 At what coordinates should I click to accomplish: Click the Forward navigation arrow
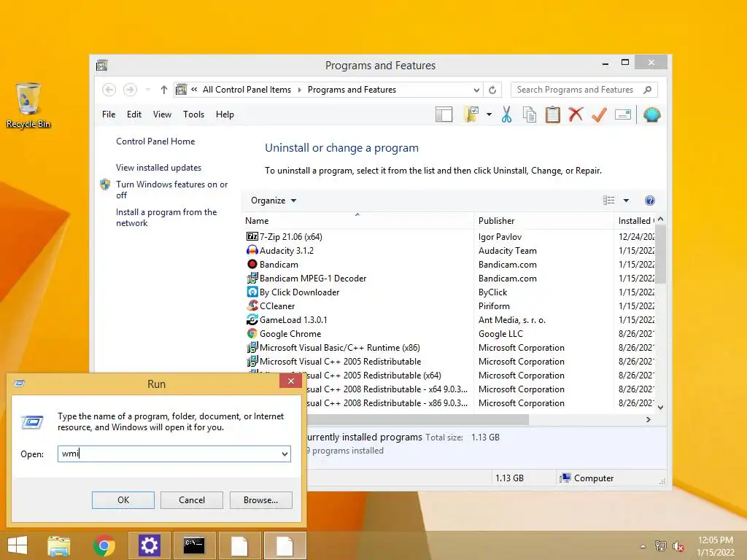pyautogui.click(x=130, y=90)
